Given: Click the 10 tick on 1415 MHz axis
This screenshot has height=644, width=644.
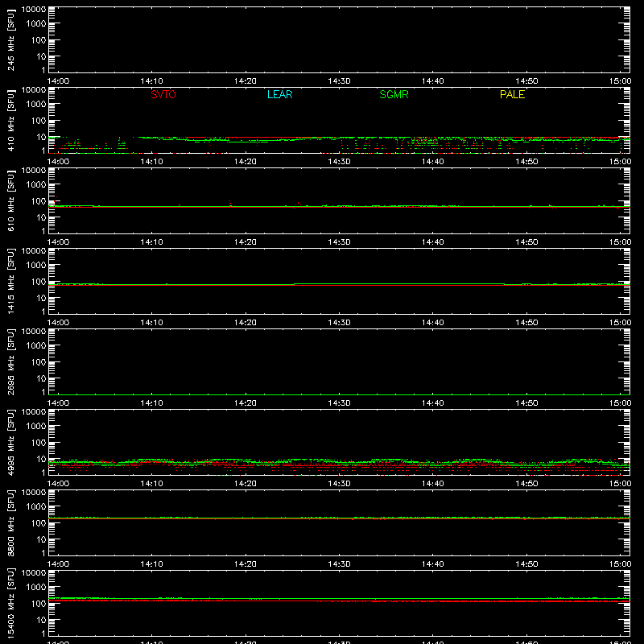Looking at the screenshot, I should click(41, 298).
